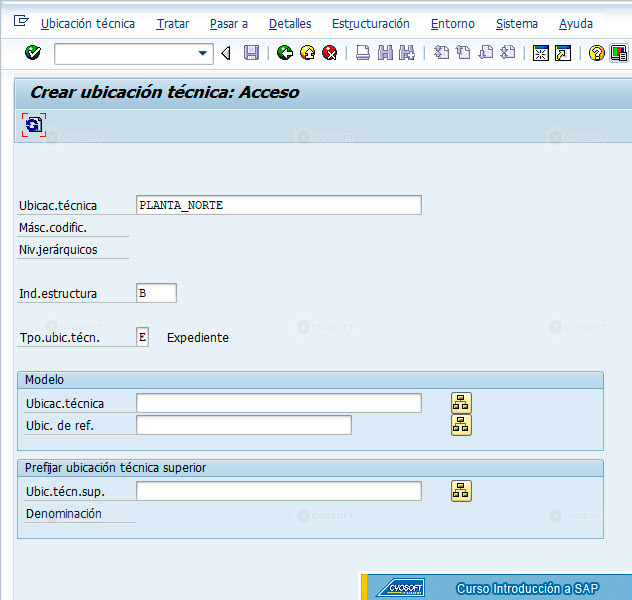The image size is (632, 600).
Task: Collapse command field with triangle arrow
Action: point(226,53)
